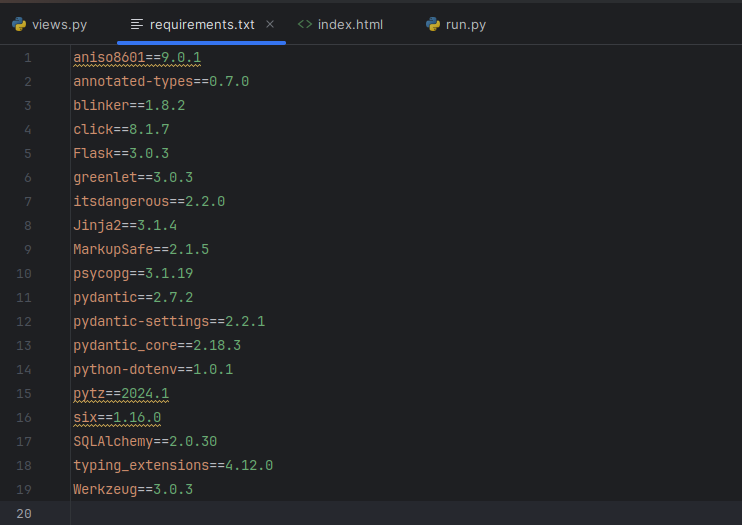Click the typing_extensions==4.12.0 line
The image size is (742, 525).
(x=173, y=465)
